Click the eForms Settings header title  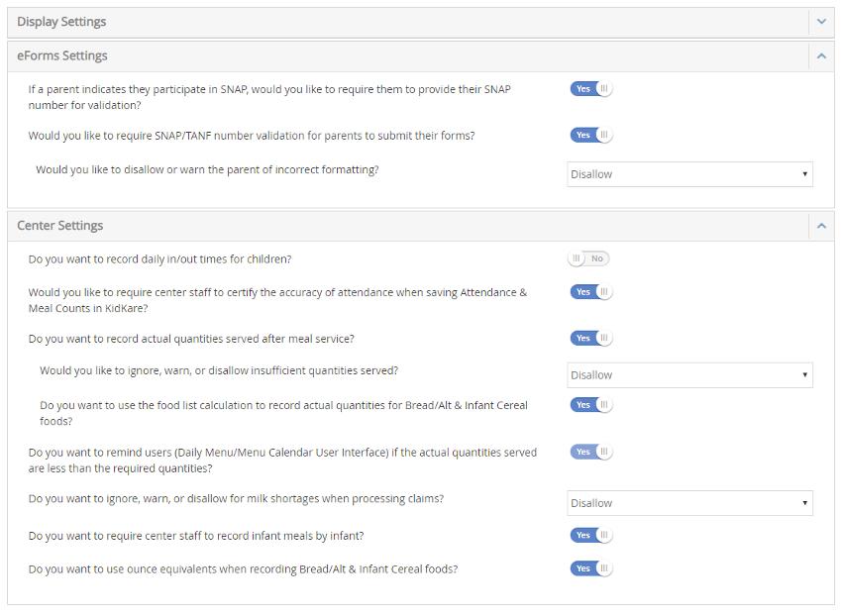click(62, 56)
